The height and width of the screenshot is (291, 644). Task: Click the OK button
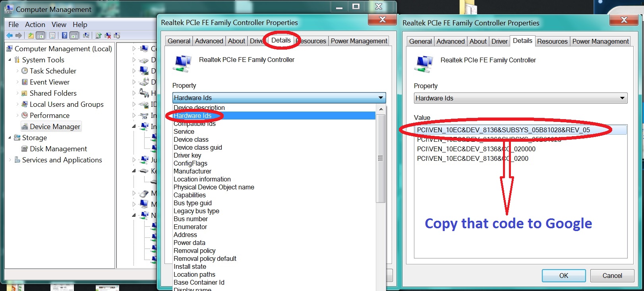pos(564,276)
